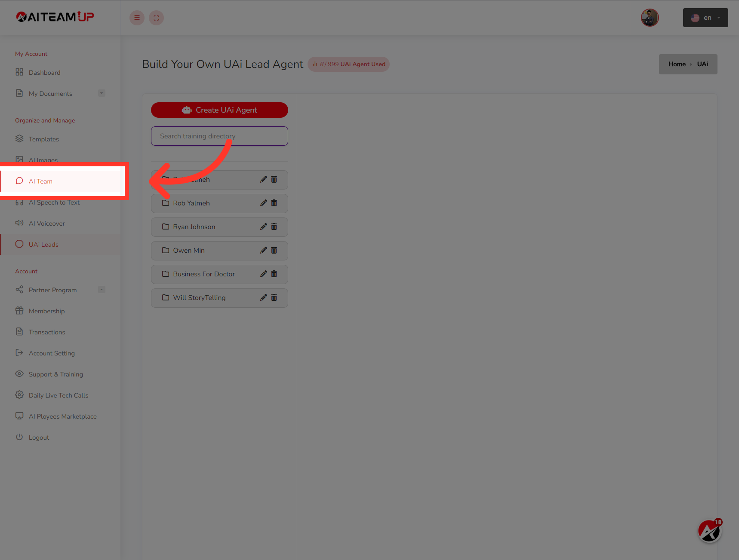Select the Will StoryTelling folder
739x560 pixels.
(x=219, y=298)
